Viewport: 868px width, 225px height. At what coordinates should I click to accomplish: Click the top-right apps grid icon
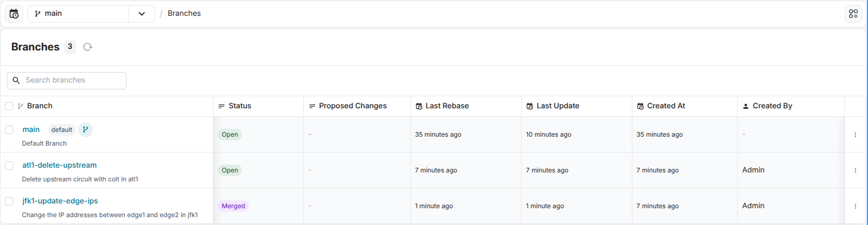tap(853, 14)
